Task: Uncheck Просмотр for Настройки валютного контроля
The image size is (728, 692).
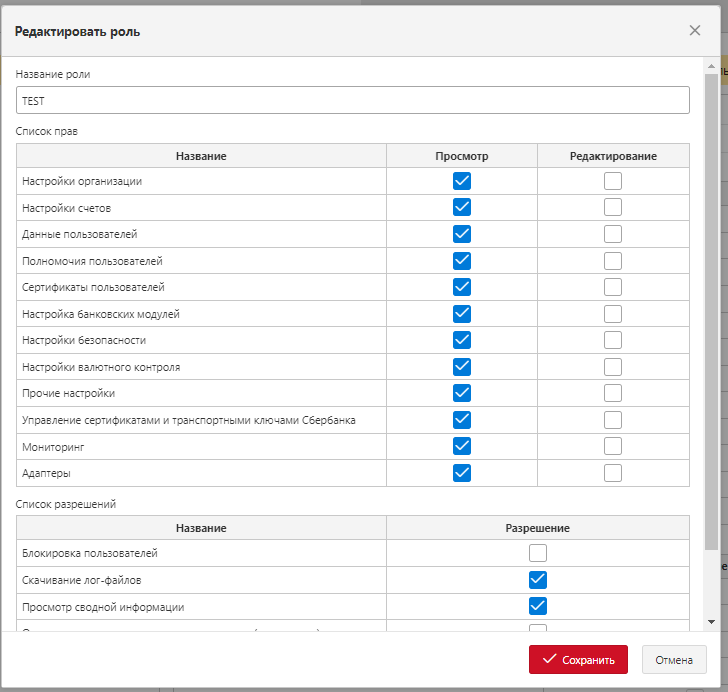Action: pyautogui.click(x=462, y=367)
